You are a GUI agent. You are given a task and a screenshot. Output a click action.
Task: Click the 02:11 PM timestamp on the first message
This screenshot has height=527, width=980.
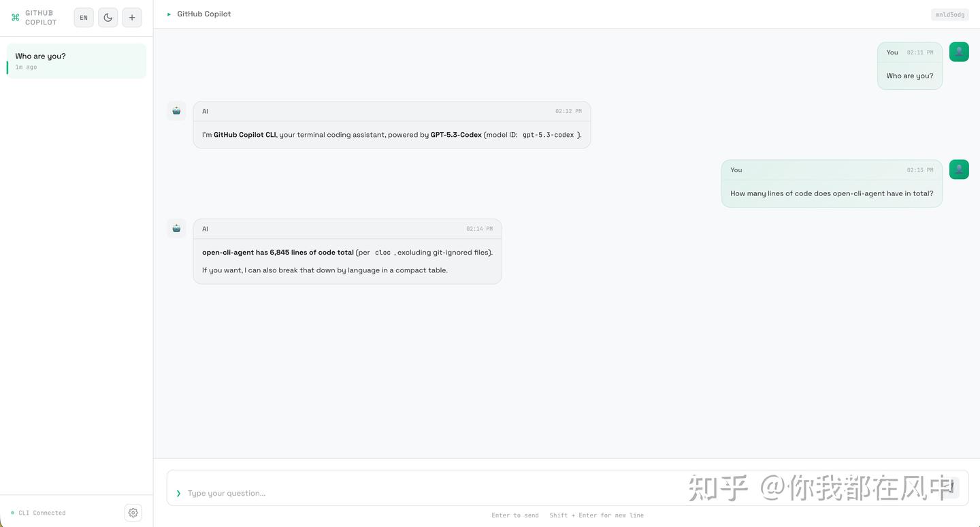coord(920,52)
